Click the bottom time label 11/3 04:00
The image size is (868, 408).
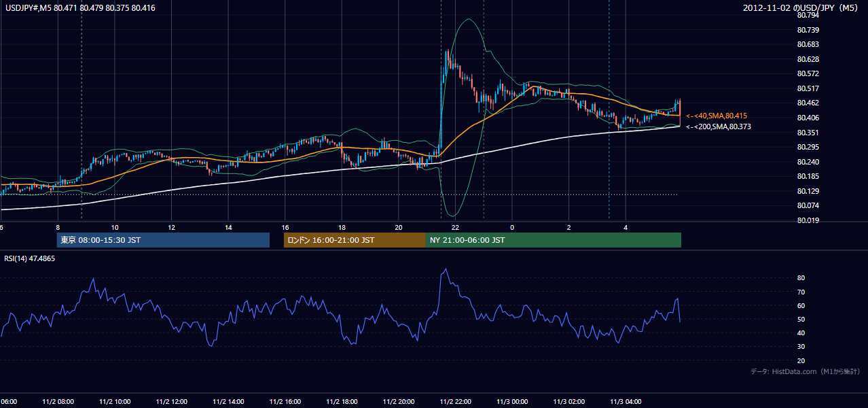[x=627, y=402]
